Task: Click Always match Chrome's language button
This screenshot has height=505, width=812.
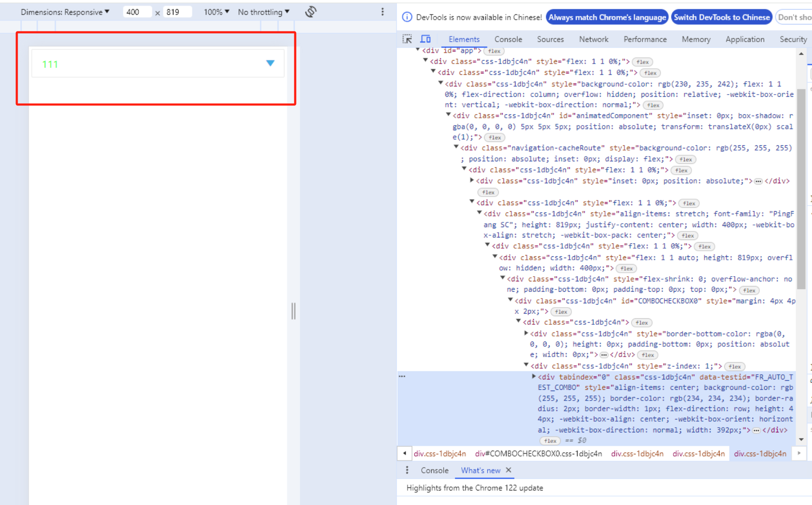Action: (607, 17)
